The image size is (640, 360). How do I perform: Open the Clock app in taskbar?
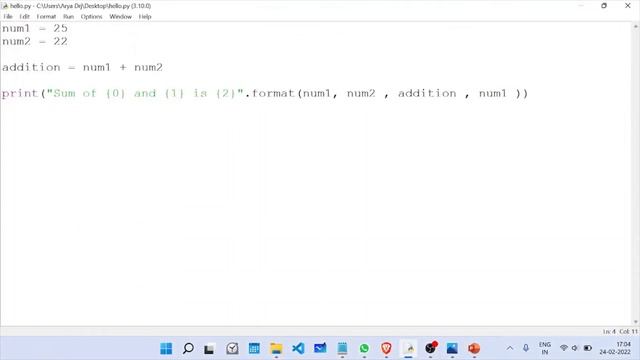[232, 348]
